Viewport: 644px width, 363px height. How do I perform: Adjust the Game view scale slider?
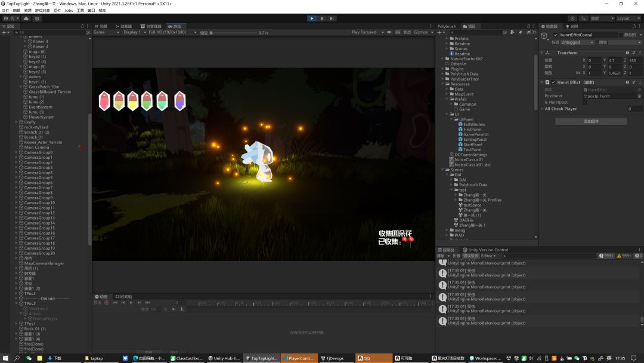coord(212,33)
